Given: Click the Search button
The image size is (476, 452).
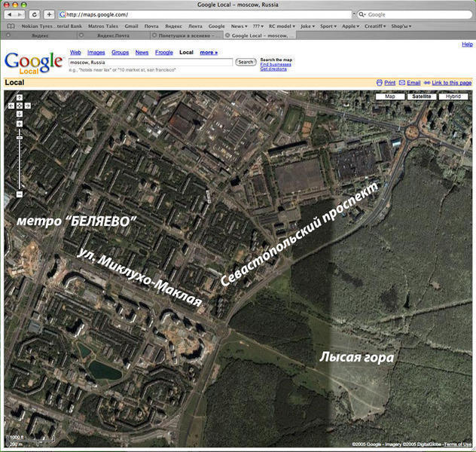Looking at the screenshot, I should tap(246, 63).
